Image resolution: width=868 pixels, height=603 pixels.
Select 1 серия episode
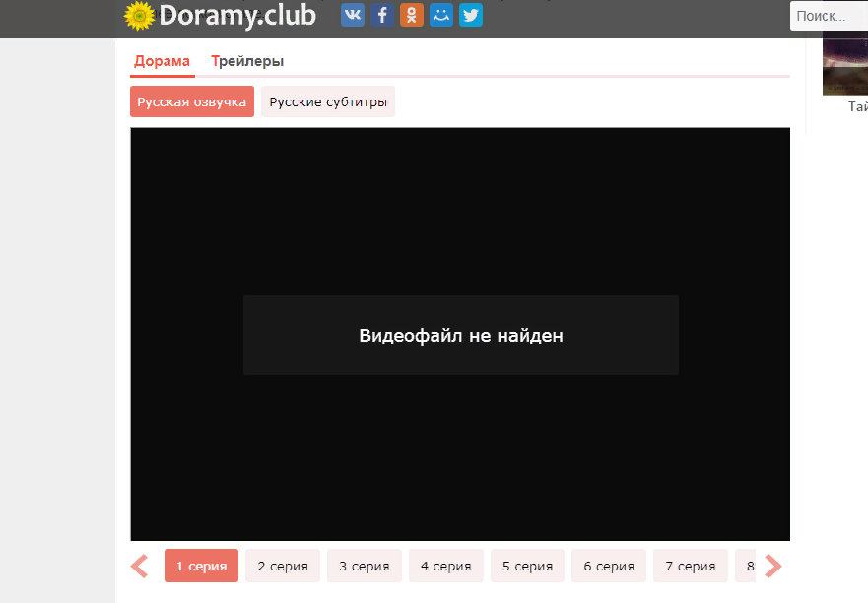(x=202, y=566)
